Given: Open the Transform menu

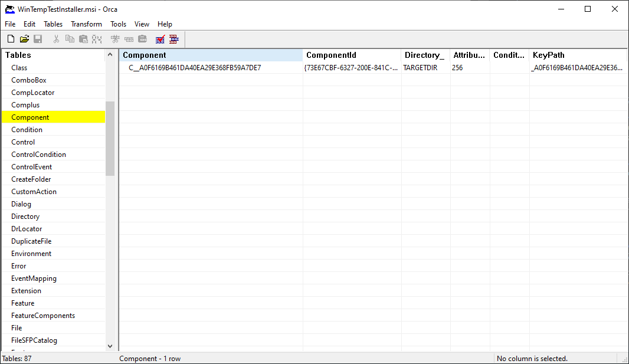Looking at the screenshot, I should click(86, 24).
